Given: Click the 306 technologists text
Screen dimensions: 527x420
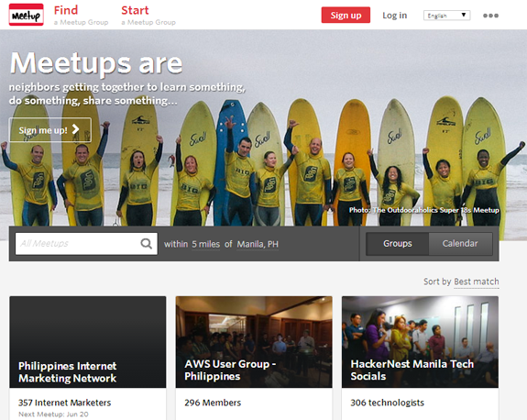Looking at the screenshot, I should [x=387, y=403].
